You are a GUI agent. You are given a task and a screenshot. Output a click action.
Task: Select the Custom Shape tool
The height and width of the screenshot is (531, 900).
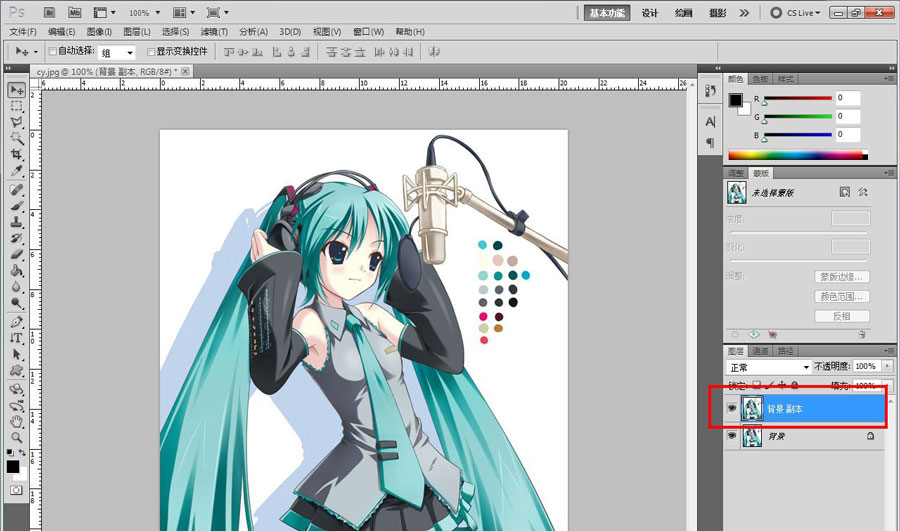(x=17, y=370)
